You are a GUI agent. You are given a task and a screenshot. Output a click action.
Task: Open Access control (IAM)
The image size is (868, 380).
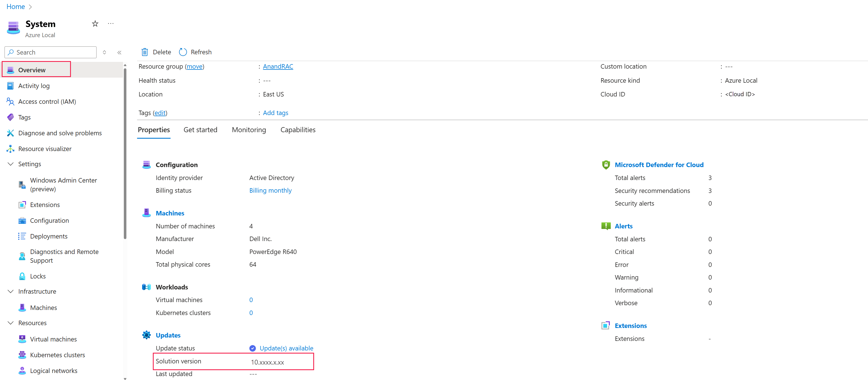[47, 102]
